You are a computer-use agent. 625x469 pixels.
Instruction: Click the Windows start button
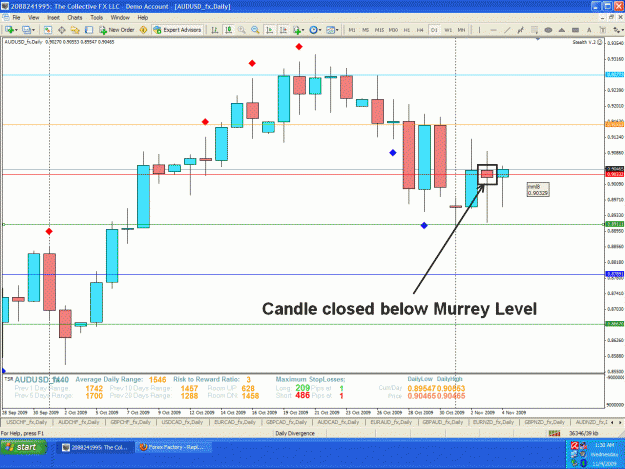pos(24,447)
